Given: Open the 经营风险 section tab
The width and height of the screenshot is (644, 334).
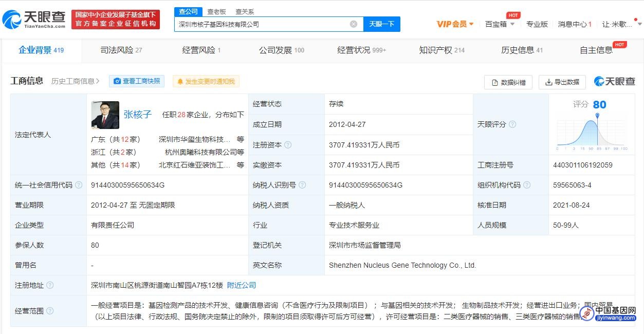Looking at the screenshot, I should pyautogui.click(x=201, y=50).
